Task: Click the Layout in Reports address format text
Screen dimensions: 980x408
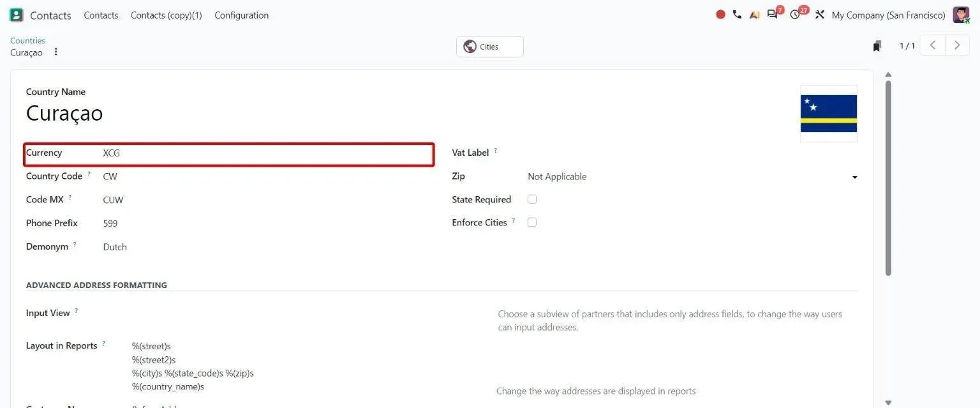Action: [x=193, y=366]
